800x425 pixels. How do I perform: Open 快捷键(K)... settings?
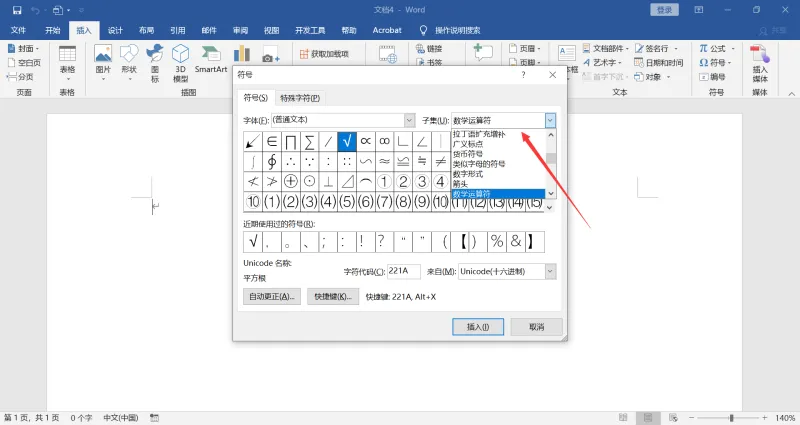333,296
